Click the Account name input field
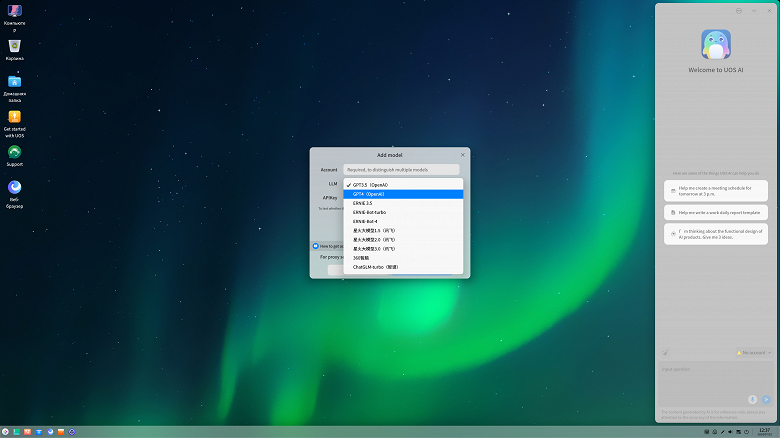 pyautogui.click(x=403, y=170)
